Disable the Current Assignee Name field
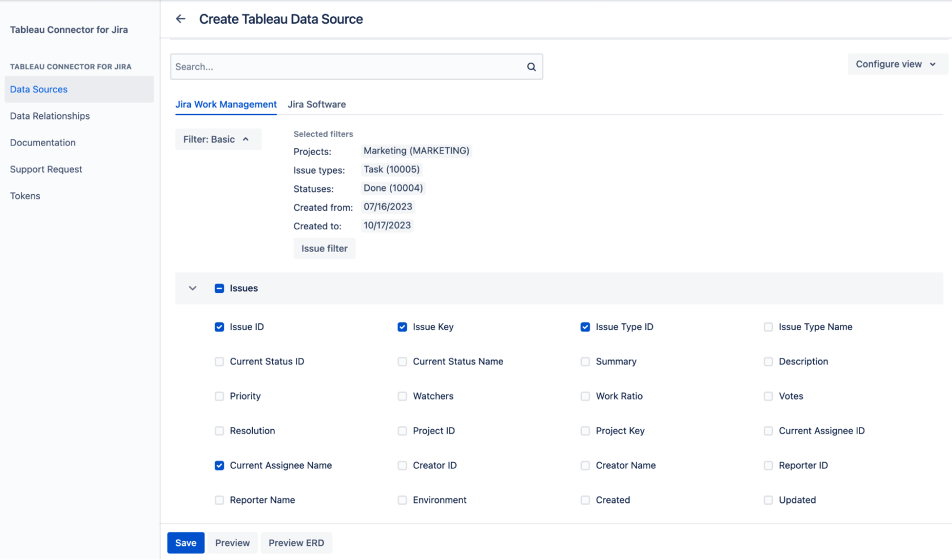The width and height of the screenshot is (952, 560). point(219,465)
